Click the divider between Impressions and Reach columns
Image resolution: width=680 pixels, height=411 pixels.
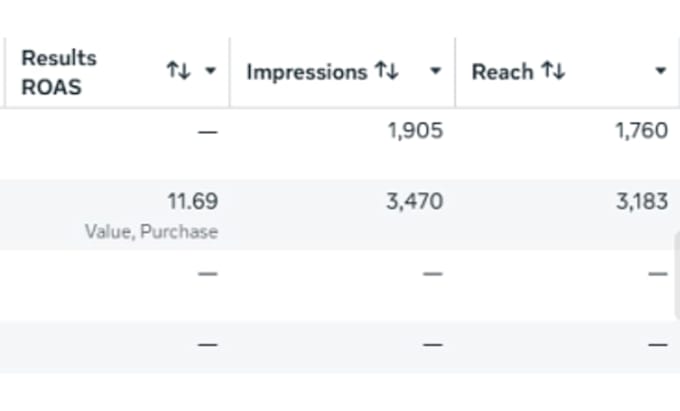455,72
